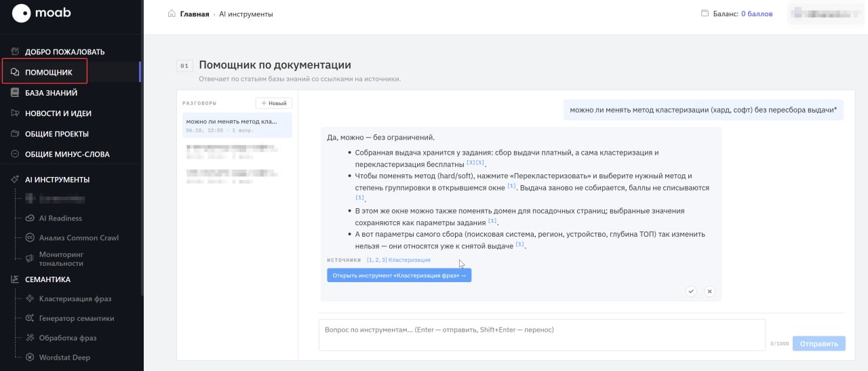Screen dimensions: 868x371
Task: Click the Отправить send button
Action: (819, 344)
